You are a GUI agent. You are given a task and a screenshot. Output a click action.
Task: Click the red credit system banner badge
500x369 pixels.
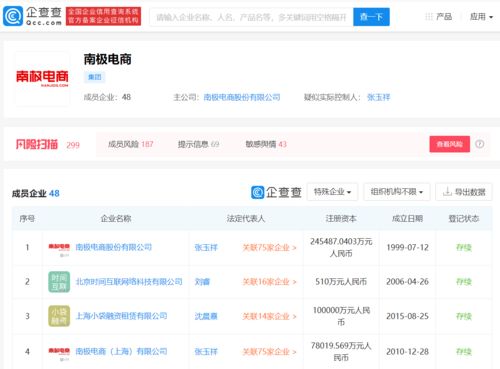pyautogui.click(x=103, y=16)
